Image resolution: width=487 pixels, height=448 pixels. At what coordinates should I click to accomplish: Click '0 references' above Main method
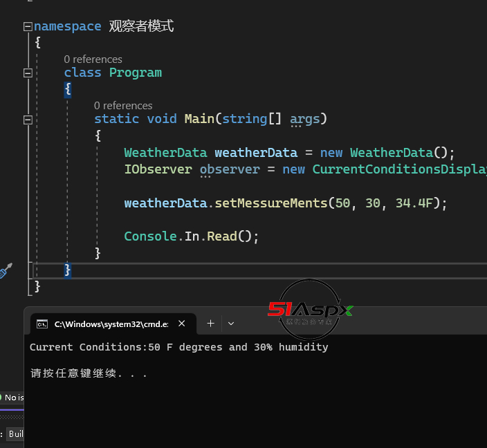click(123, 106)
